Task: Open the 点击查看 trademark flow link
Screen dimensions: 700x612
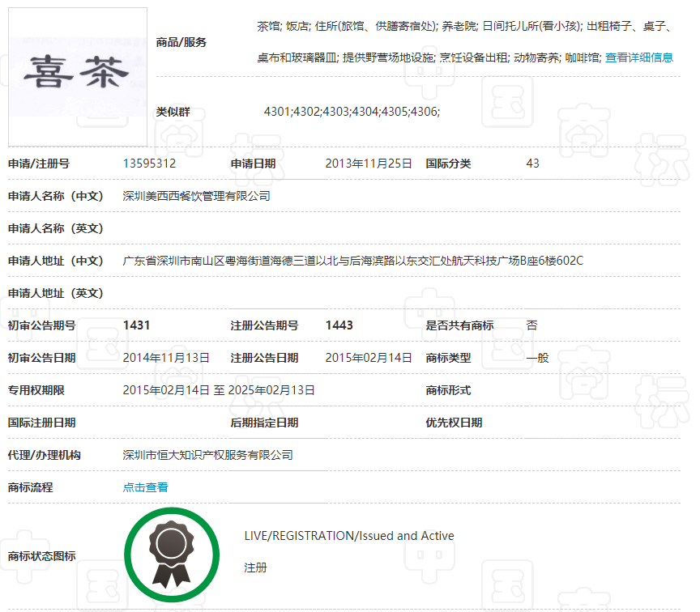Action: 145,487
